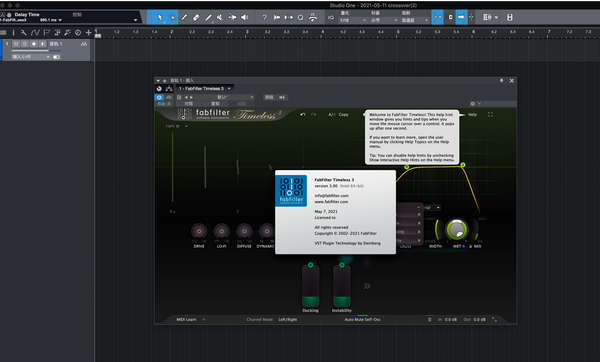
Task: Click the undo arrow in FabFilter plugin
Action: tap(303, 114)
